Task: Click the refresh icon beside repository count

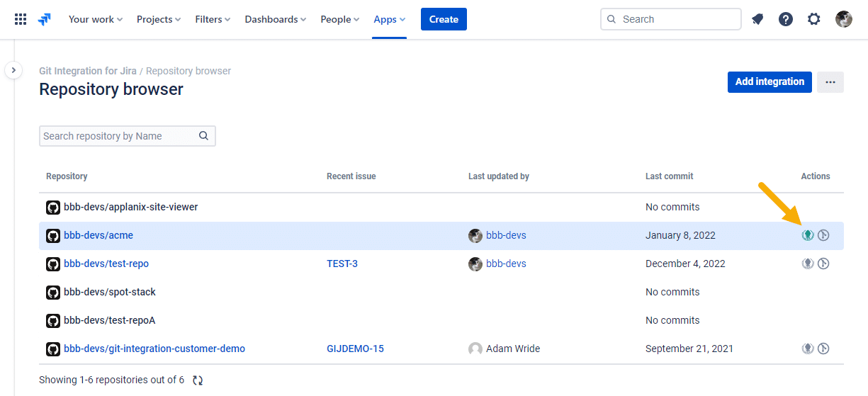Action: 198,380
